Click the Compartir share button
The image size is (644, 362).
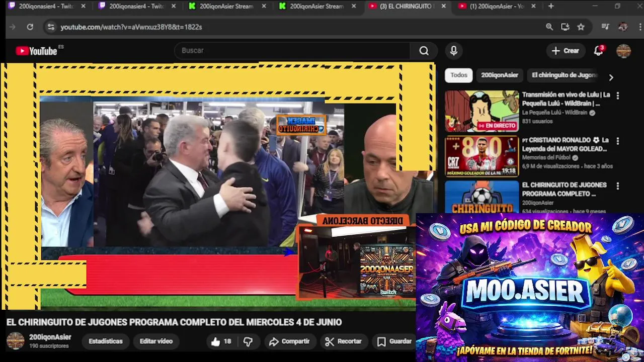(289, 341)
